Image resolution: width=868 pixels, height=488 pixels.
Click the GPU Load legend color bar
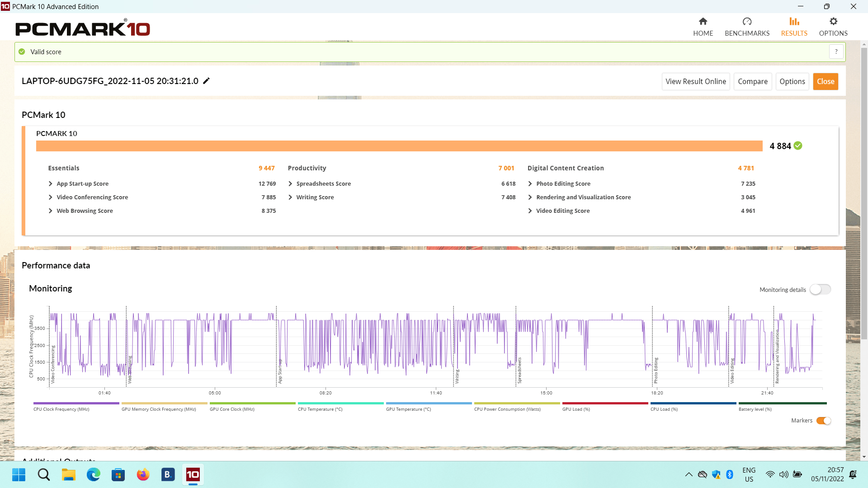tap(605, 403)
